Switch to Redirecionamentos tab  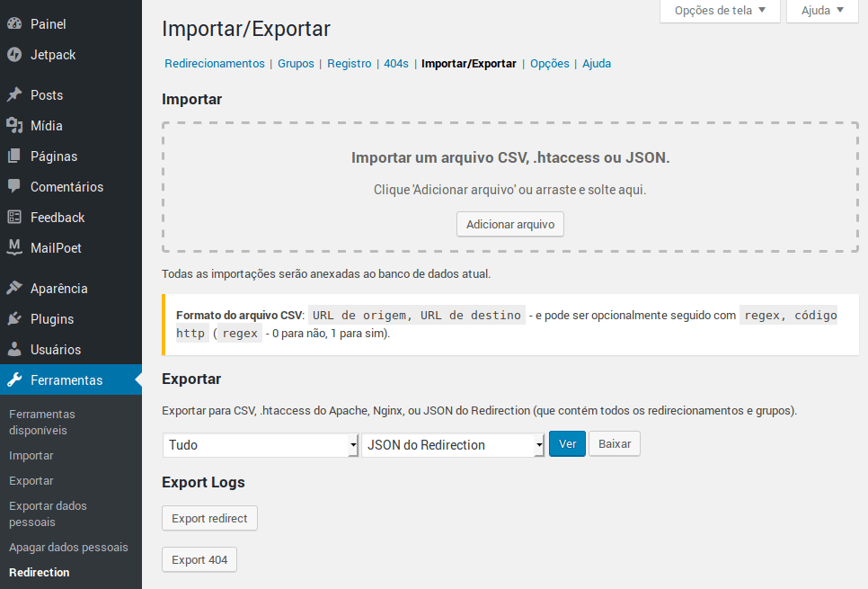click(215, 63)
